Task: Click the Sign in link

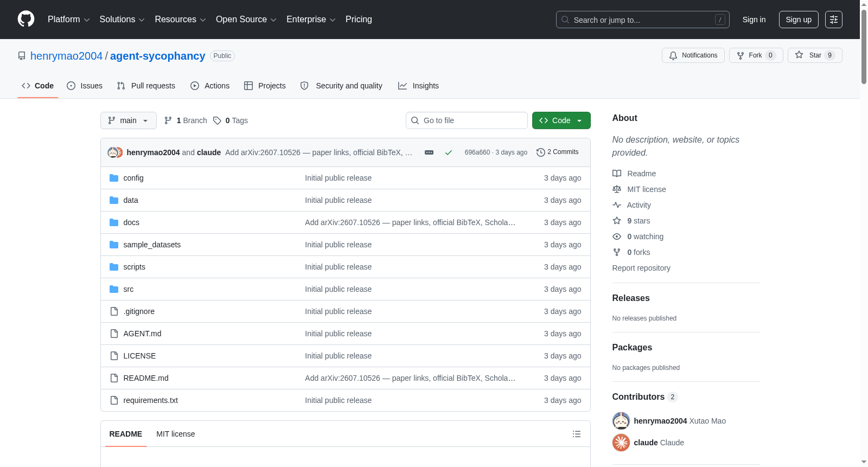Action: click(x=754, y=20)
